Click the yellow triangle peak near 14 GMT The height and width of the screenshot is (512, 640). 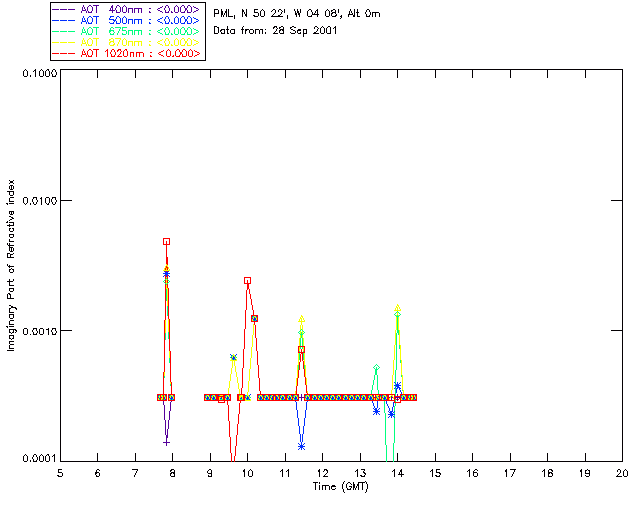point(397,308)
